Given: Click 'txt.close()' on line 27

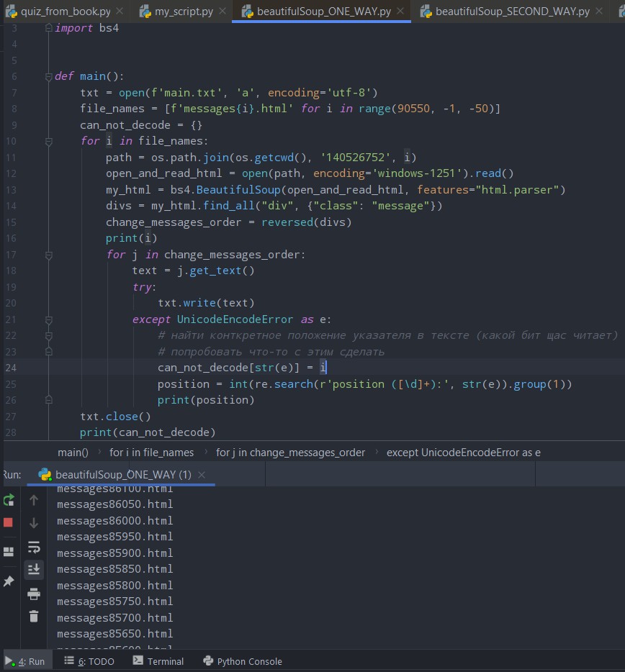Looking at the screenshot, I should (x=115, y=416).
